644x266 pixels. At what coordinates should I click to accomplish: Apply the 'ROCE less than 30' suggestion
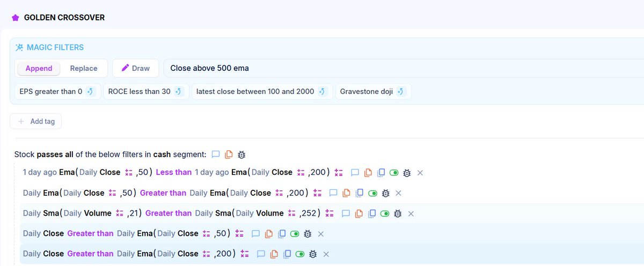(x=146, y=91)
